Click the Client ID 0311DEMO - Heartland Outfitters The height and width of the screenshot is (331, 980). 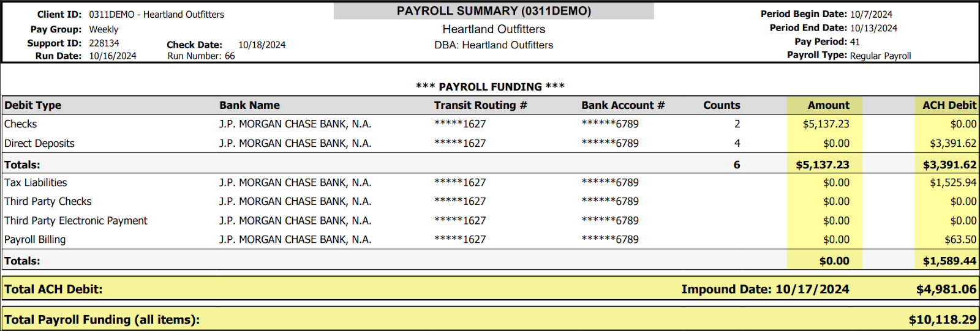pyautogui.click(x=156, y=14)
